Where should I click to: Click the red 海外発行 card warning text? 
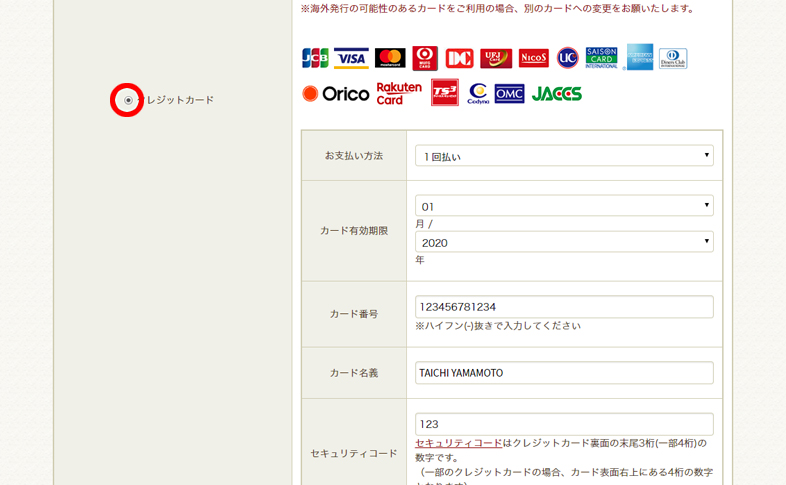pyautogui.click(x=497, y=9)
